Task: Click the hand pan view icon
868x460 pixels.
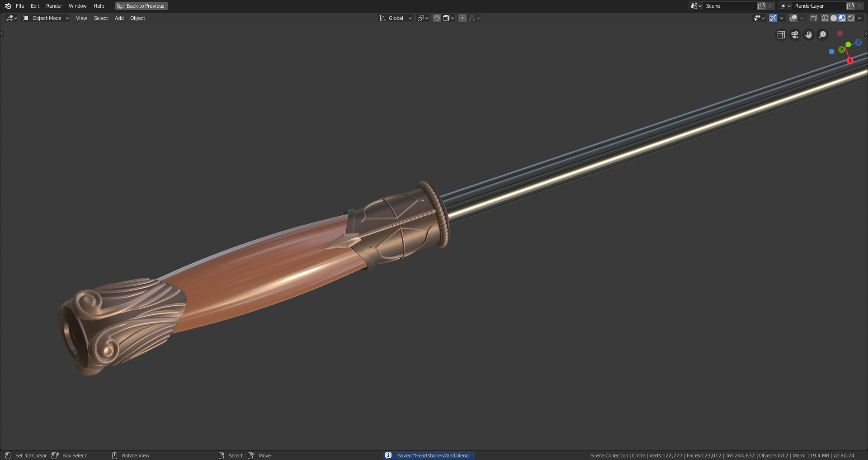Action: pyautogui.click(x=809, y=35)
